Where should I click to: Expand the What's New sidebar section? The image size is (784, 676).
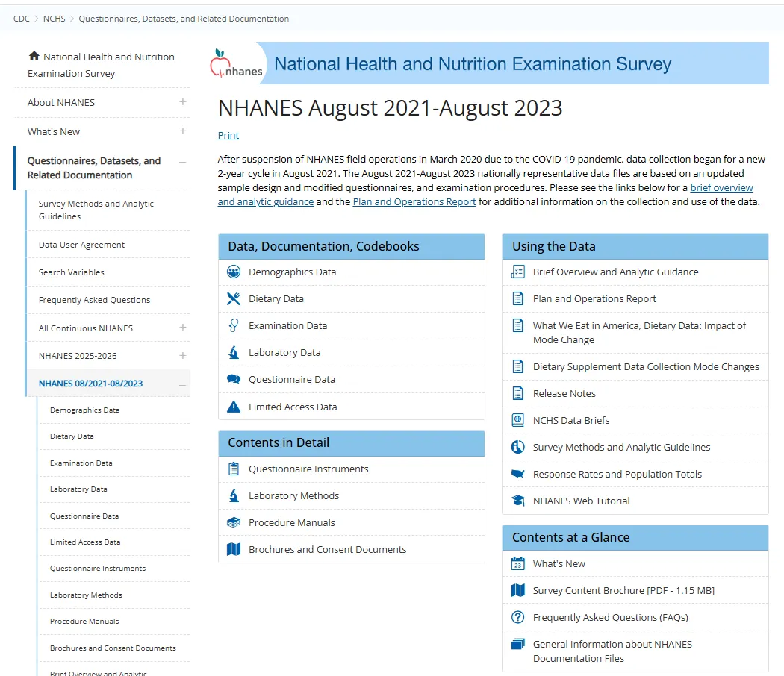(x=183, y=131)
